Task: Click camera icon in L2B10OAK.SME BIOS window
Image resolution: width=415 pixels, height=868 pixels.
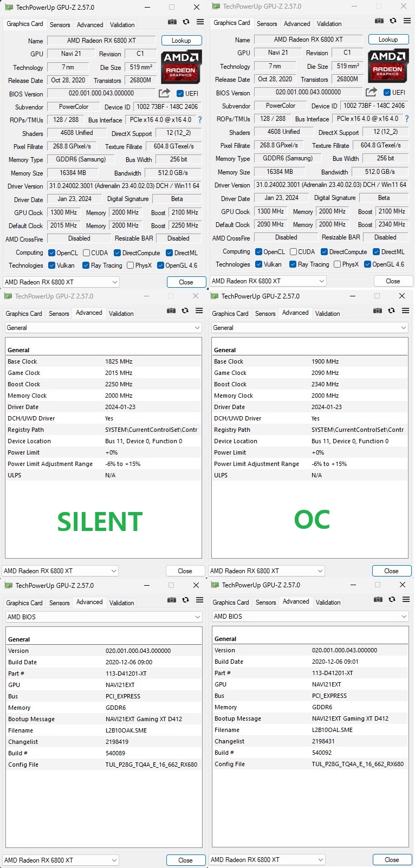Action: click(172, 600)
